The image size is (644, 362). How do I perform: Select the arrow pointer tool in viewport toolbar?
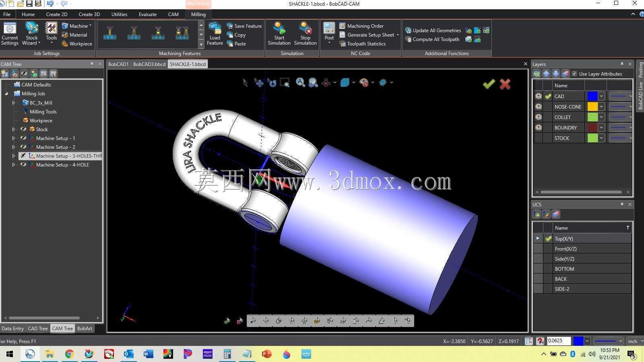point(245,82)
